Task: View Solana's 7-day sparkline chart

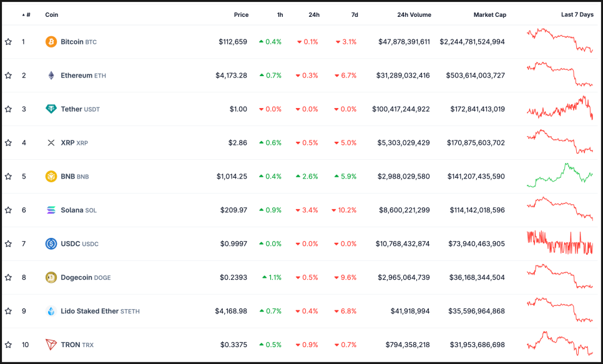Action: (x=560, y=209)
